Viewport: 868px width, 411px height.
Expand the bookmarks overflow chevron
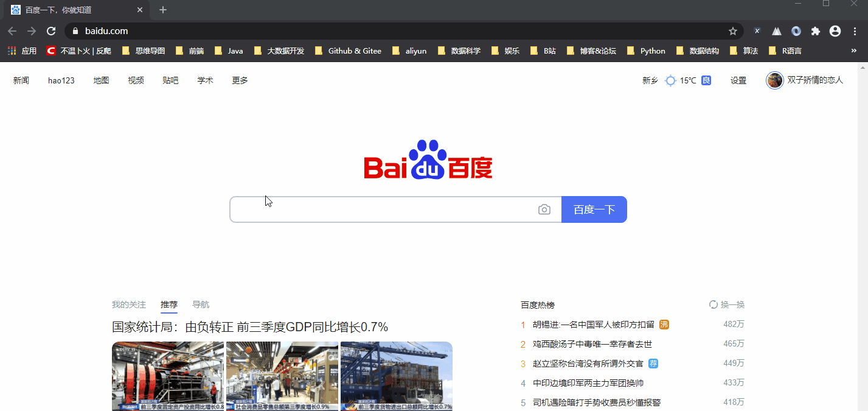pos(853,51)
